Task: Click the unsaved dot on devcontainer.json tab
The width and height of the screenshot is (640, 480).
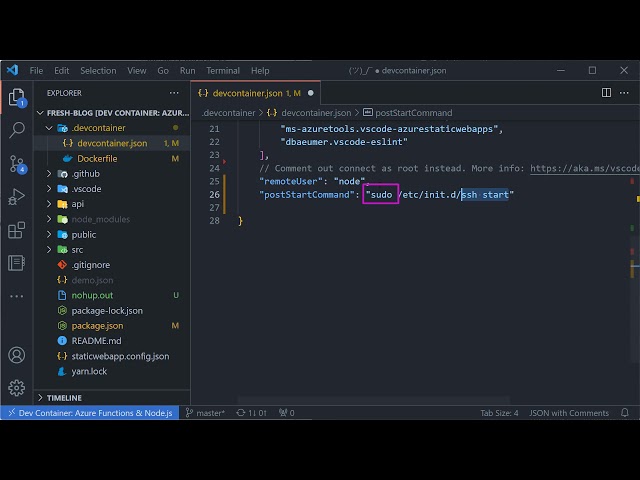Action: pos(311,93)
